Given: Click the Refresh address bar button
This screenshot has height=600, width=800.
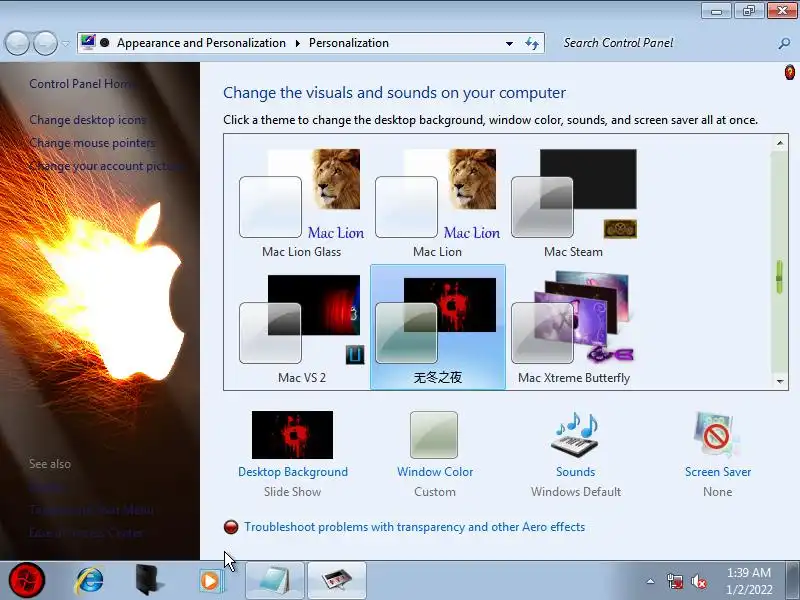Looking at the screenshot, I should (x=532, y=43).
